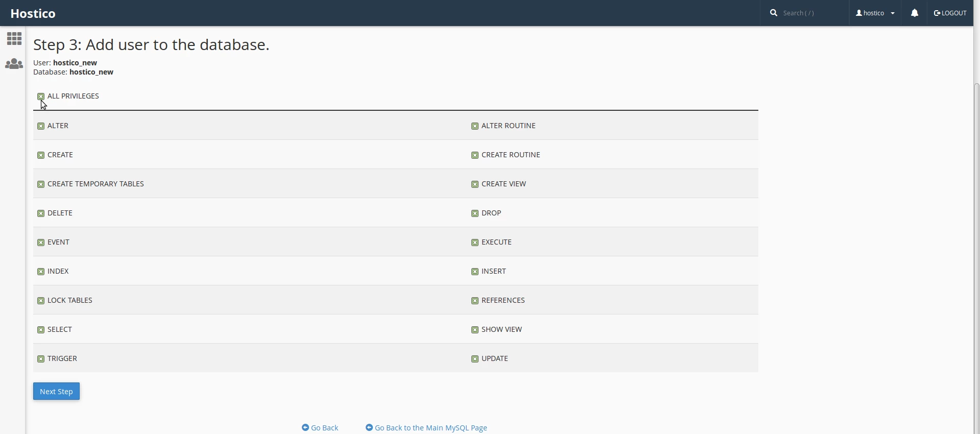Image resolution: width=980 pixels, height=434 pixels.
Task: Open the home grid icon in sidebar
Action: pos(14,39)
